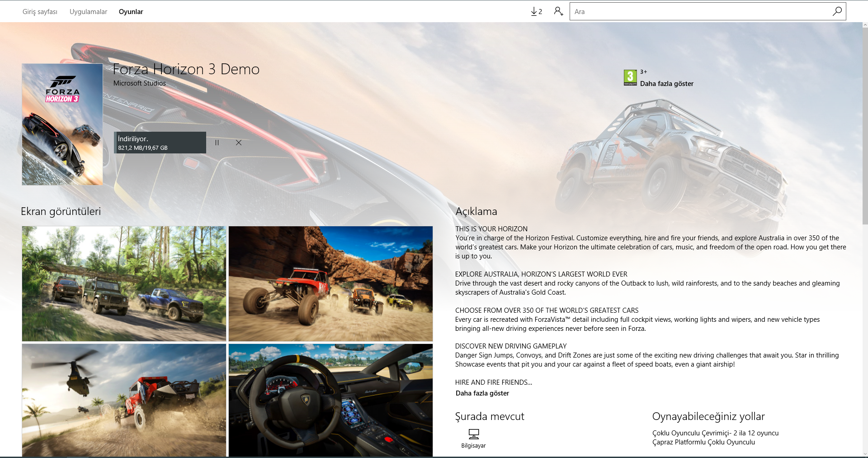Screen dimensions: 868x458
Task: Click the Bilgisayar device icon
Action: click(473, 434)
